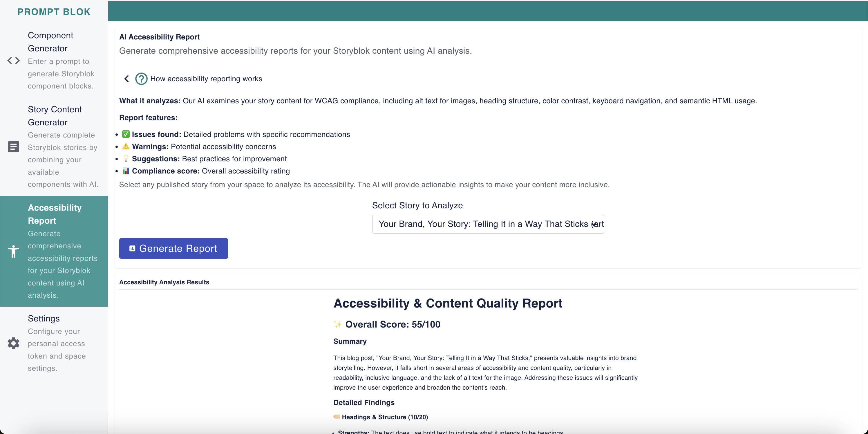
Task: Open the Component Generator menu item
Action: click(50, 42)
